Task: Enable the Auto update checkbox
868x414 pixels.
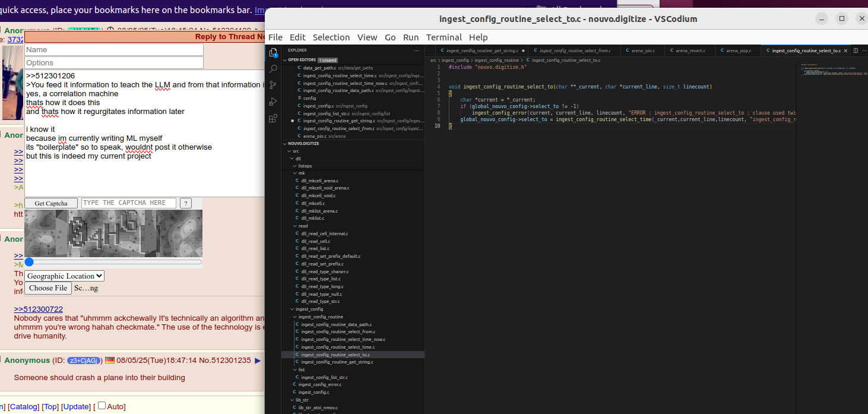Action: pos(102,406)
